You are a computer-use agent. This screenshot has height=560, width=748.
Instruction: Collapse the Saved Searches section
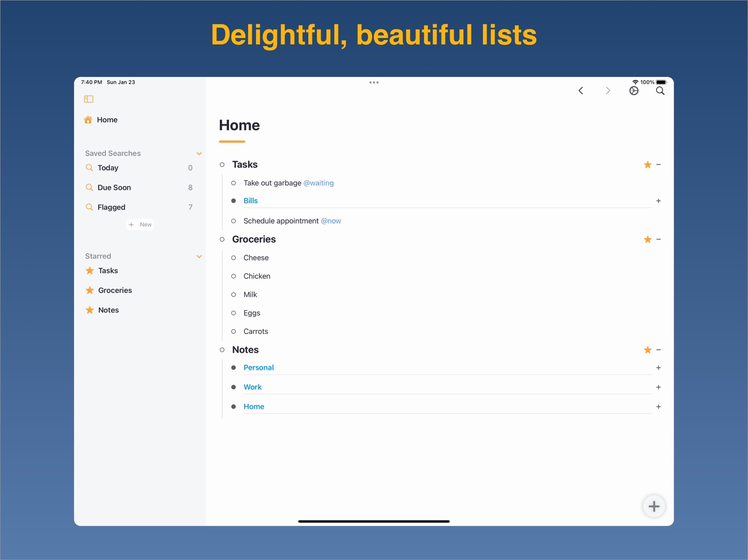[x=199, y=154]
